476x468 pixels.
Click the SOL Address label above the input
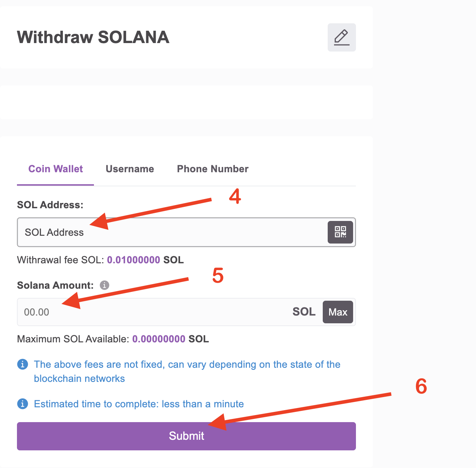[50, 204]
